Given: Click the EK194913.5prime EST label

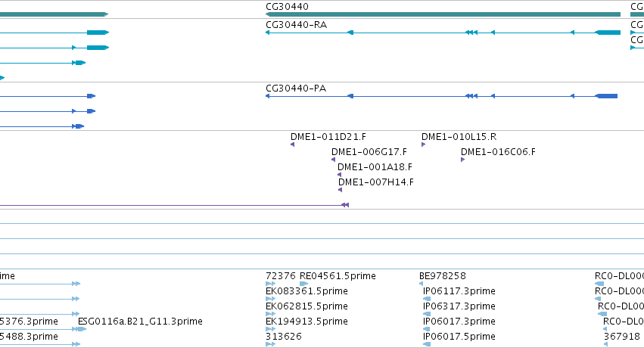Looking at the screenshot, I should (306, 322).
